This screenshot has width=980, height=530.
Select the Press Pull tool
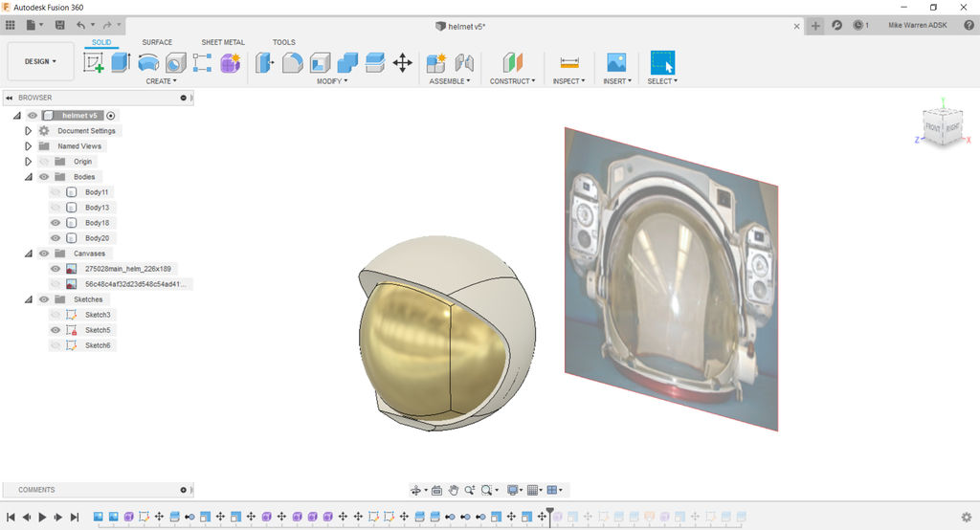(x=264, y=62)
